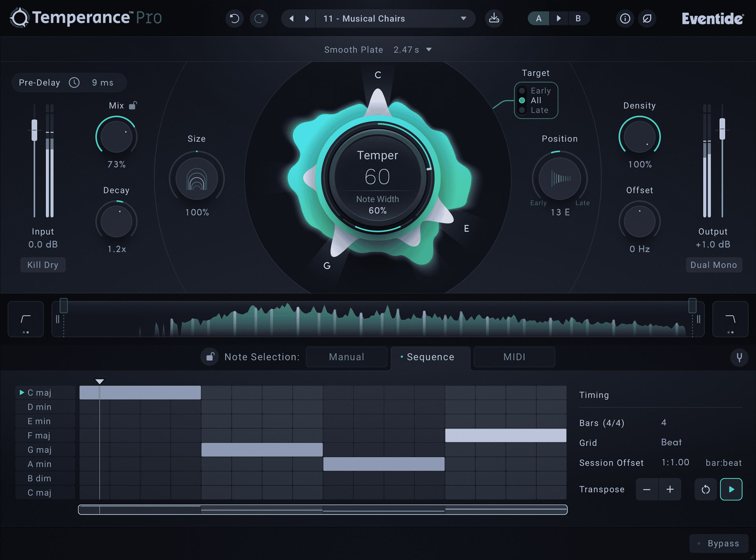Switch Session Offset bar:beat unit

tap(724, 463)
